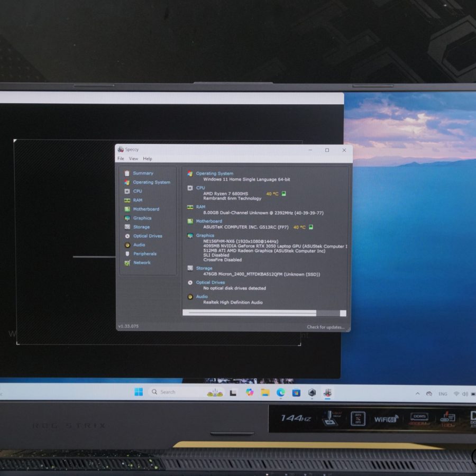Open Microsoft Store from the taskbar

(x=296, y=393)
